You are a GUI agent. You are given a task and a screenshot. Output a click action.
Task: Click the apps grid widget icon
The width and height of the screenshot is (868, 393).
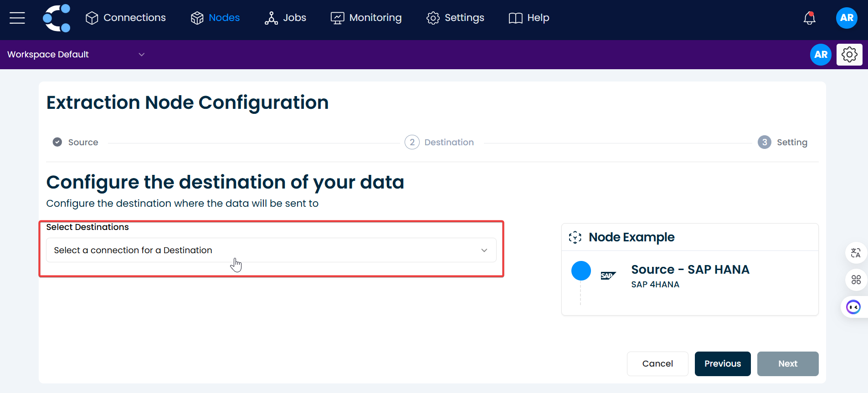(x=856, y=280)
